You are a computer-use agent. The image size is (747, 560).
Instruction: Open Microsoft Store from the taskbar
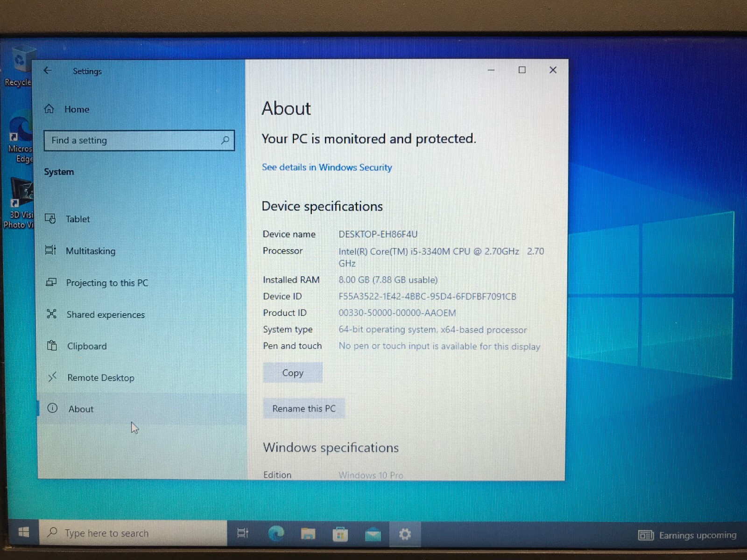point(340,534)
